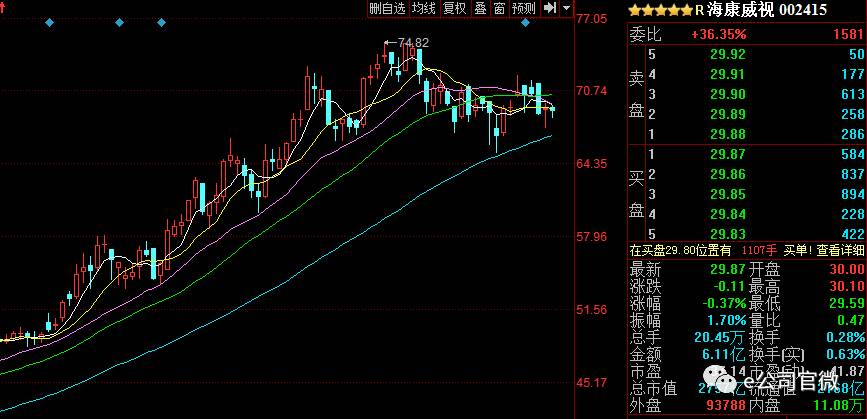The height and width of the screenshot is (419, 867).
Task: Click the 最高 value 30.10
Action: 847,286
